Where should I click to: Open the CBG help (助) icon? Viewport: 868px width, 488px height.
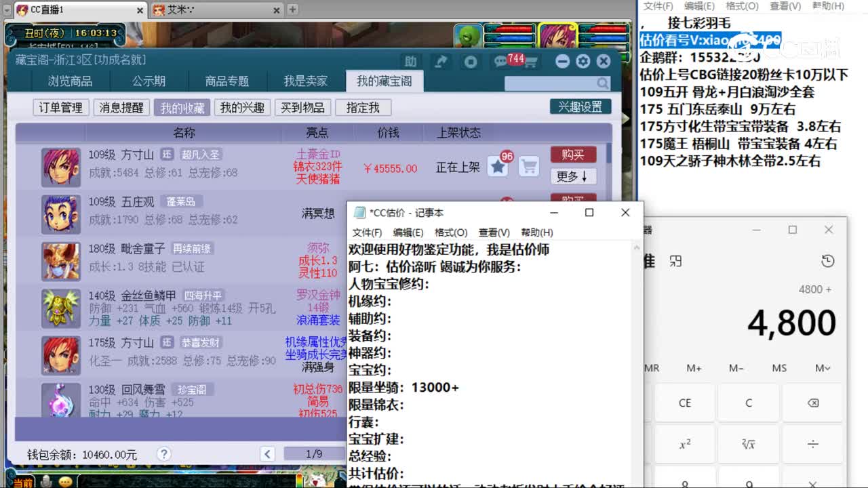(411, 61)
